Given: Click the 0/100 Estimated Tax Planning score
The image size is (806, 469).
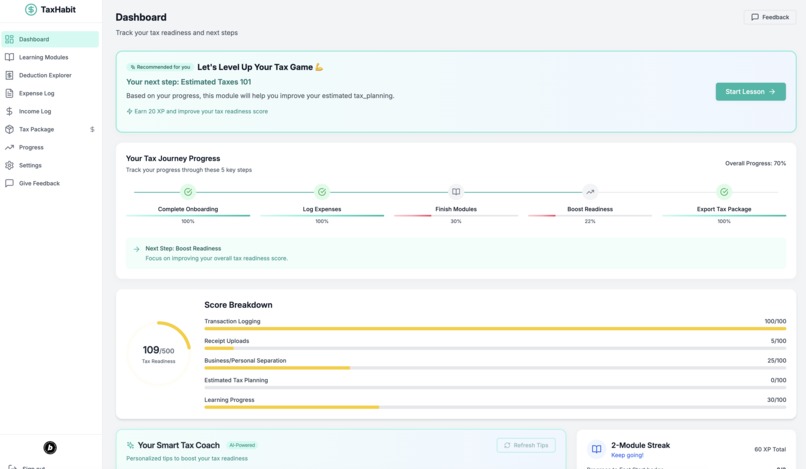Looking at the screenshot, I should click(x=778, y=380).
